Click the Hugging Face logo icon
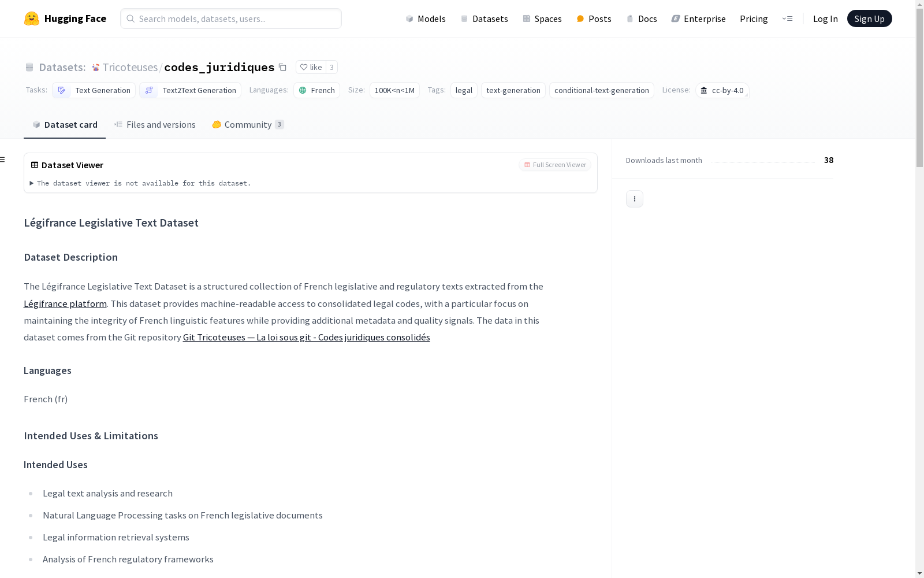Viewport: 924px width, 578px height. pos(32,18)
